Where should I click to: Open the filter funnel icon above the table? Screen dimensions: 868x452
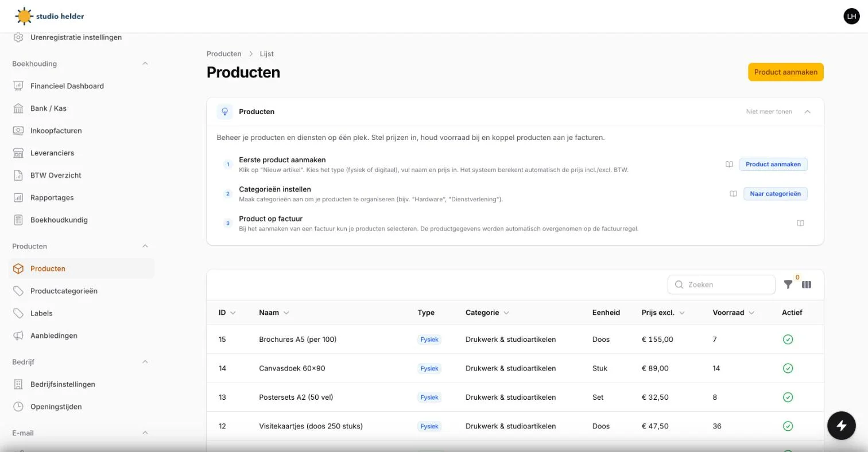[788, 285]
